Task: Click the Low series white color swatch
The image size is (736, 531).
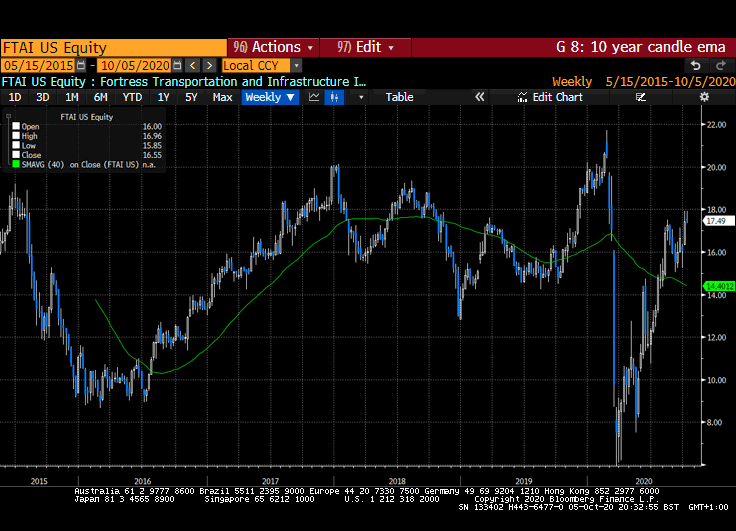Action: coord(16,145)
